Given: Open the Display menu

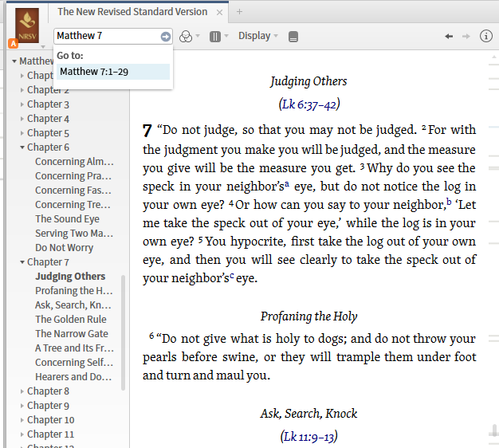Looking at the screenshot, I should click(258, 36).
